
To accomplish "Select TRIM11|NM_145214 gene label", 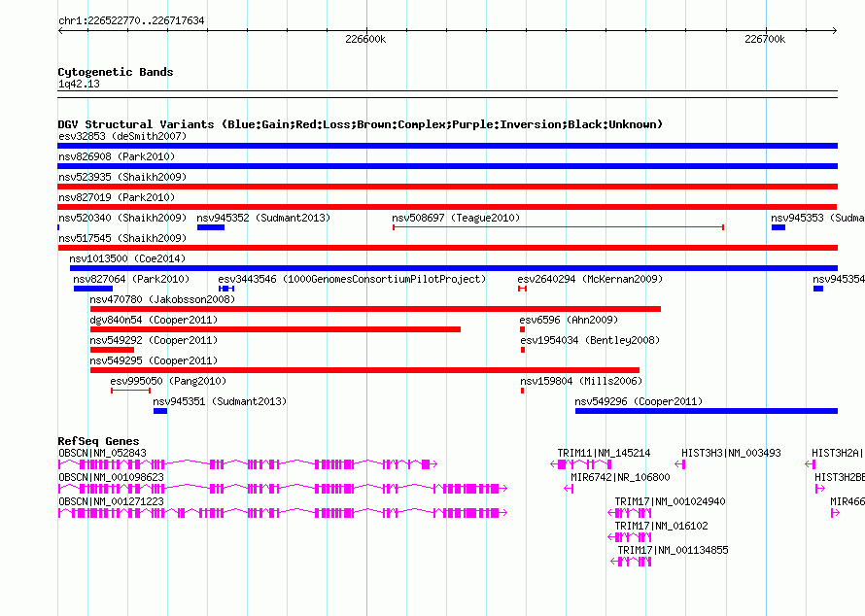I will [605, 454].
